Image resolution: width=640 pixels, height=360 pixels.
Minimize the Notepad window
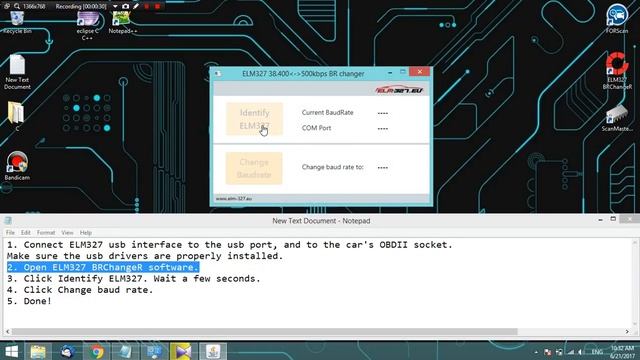(600, 220)
